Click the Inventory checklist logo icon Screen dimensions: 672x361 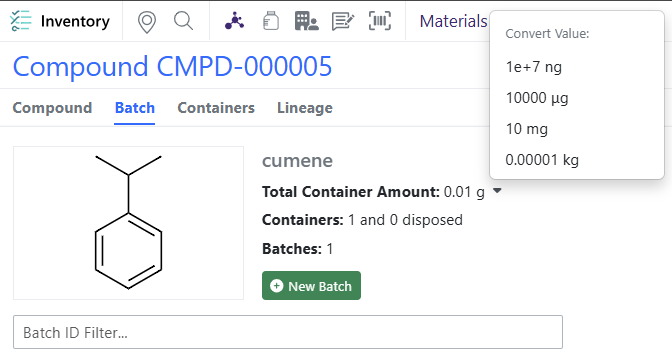(21, 21)
